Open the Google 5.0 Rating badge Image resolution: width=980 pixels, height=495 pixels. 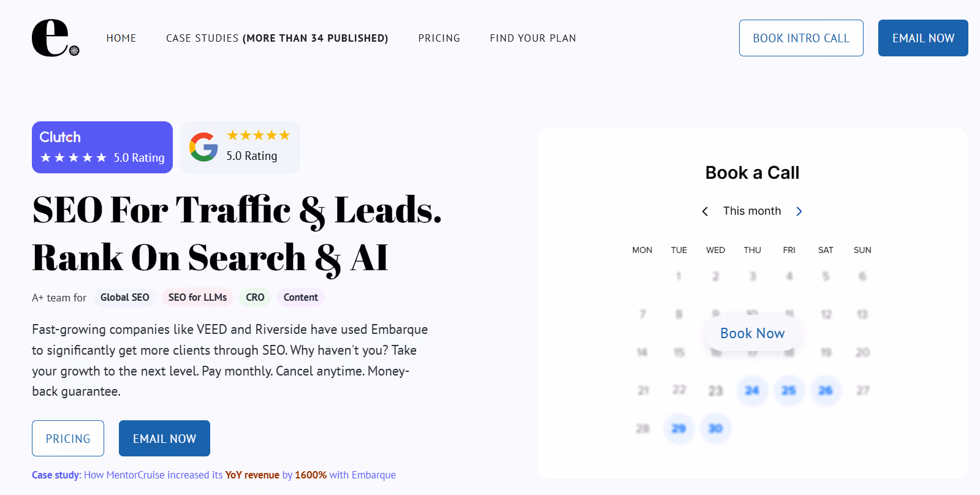pos(240,147)
